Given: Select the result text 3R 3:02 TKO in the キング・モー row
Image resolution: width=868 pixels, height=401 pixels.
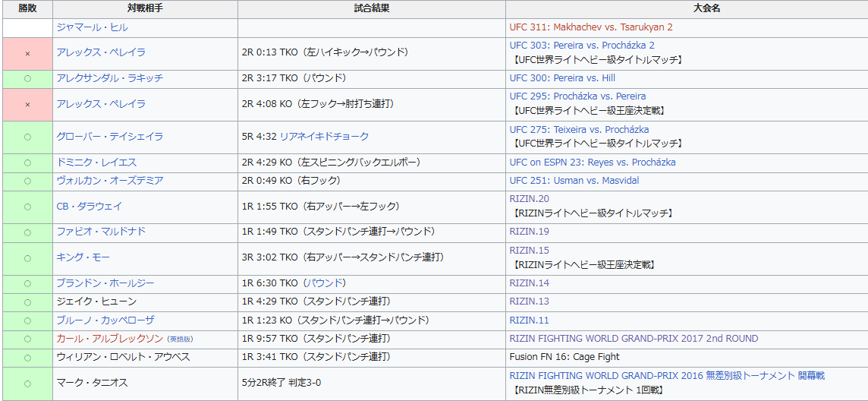Looking at the screenshot, I should point(343,257).
